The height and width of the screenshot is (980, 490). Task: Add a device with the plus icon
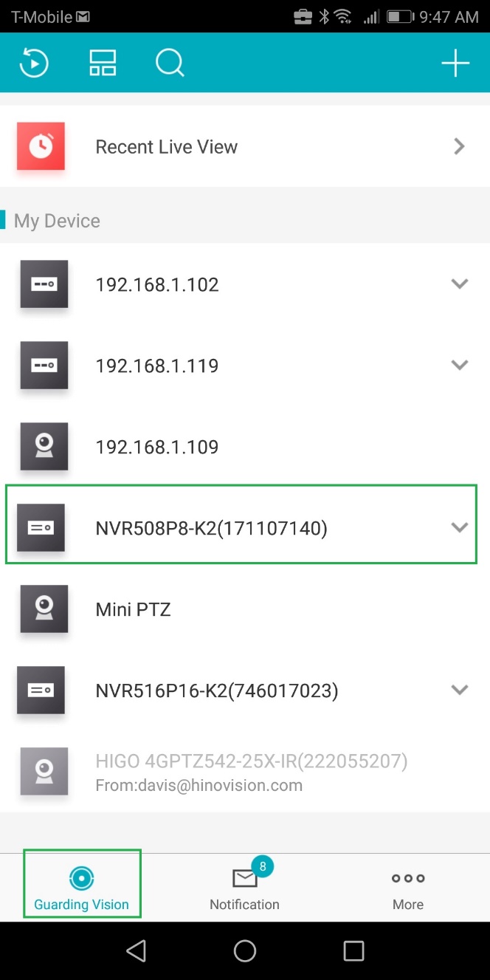tap(455, 64)
